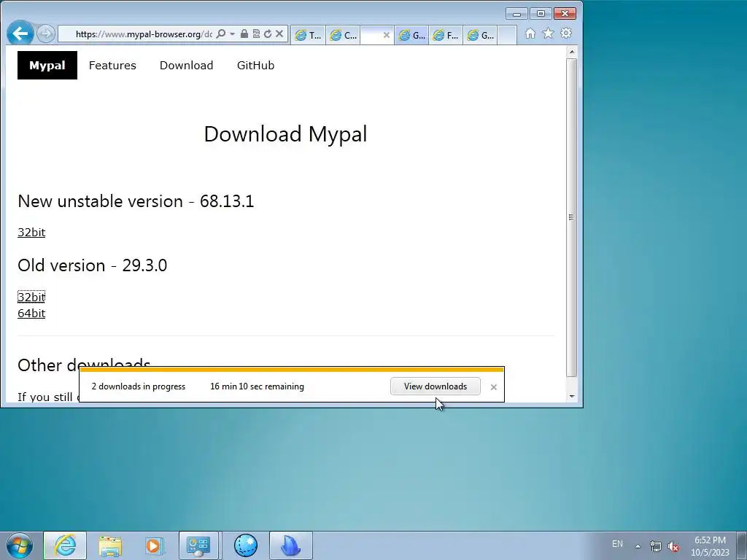The image size is (747, 560).
Task: Click the vertical scrollbar thumb
Action: (572, 217)
